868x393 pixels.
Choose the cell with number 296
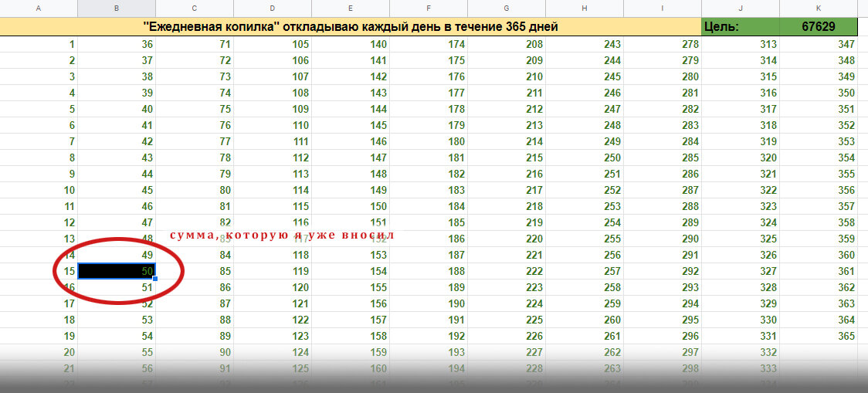[x=663, y=336]
